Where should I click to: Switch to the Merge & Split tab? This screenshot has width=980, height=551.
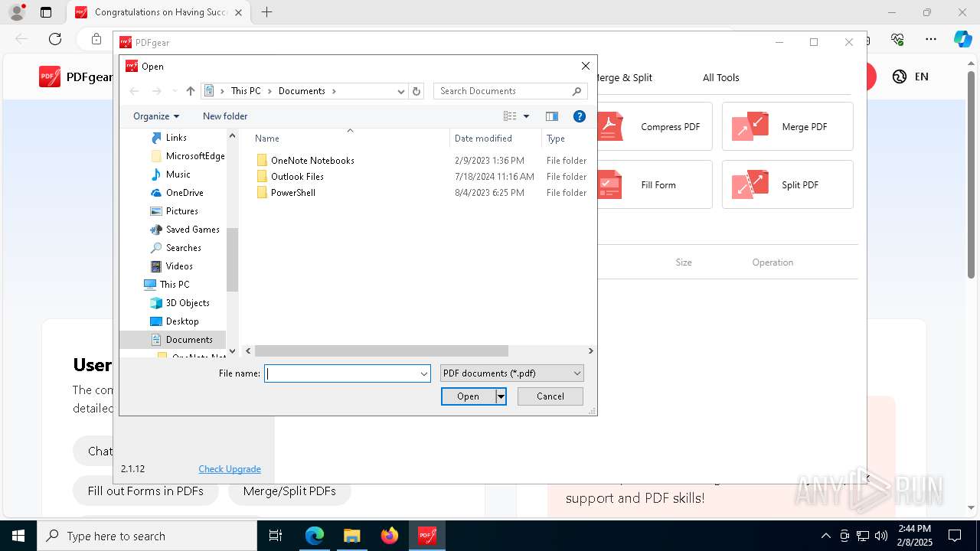tap(625, 77)
